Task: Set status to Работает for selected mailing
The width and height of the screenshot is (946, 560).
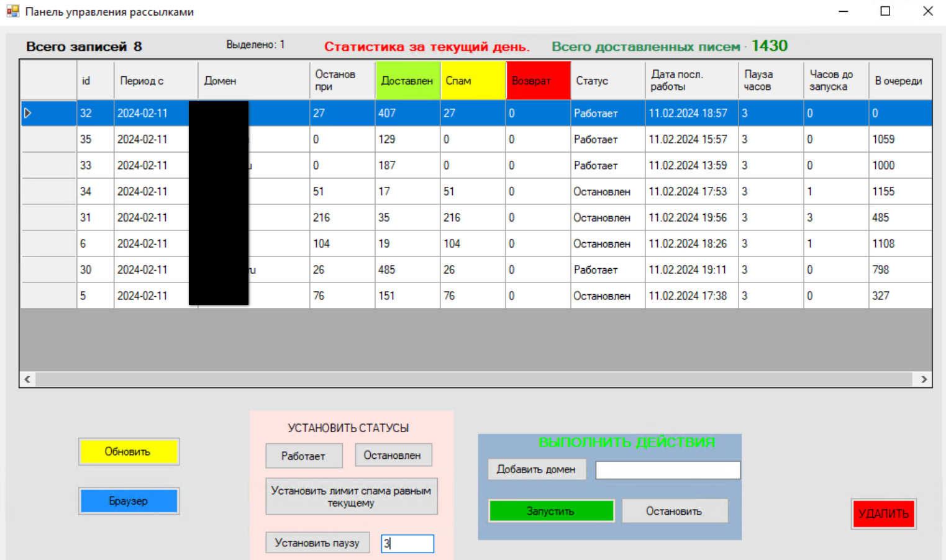Action: [x=304, y=455]
